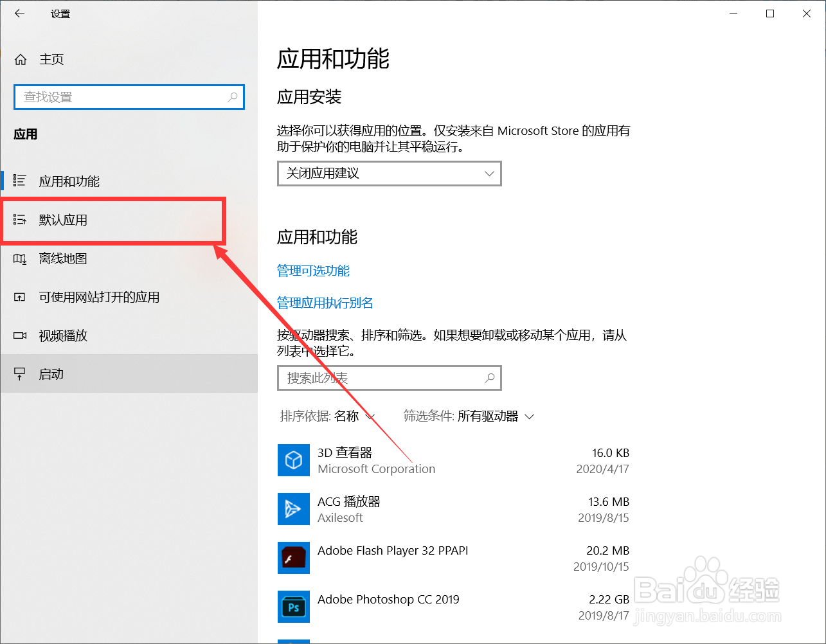
Task: Open the Home page icon
Action: point(21,60)
